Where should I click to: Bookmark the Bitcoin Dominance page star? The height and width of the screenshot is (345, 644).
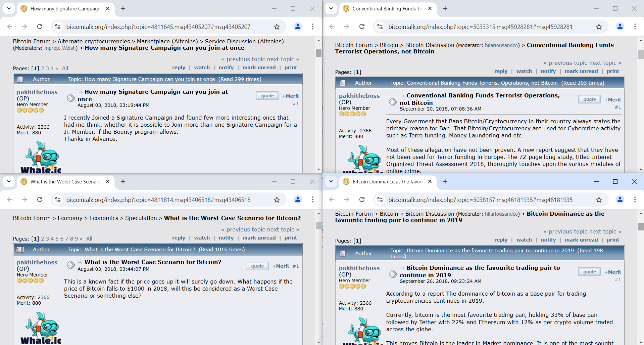(599, 200)
